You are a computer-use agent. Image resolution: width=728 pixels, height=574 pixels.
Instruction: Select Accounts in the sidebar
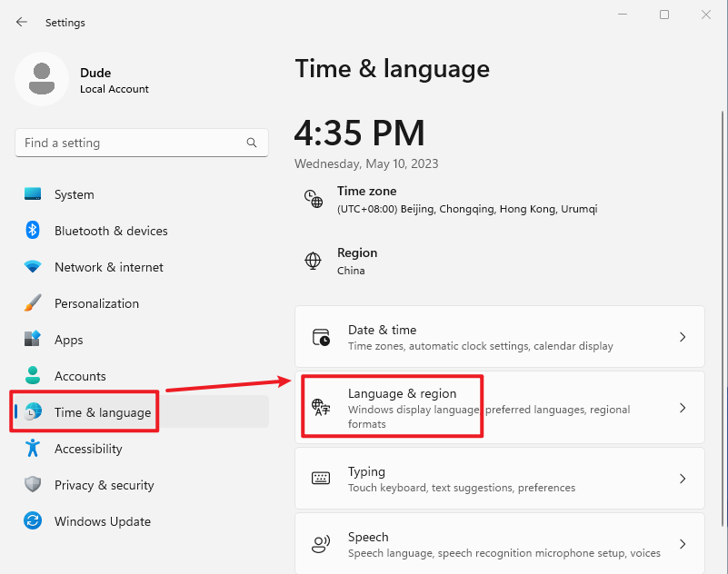(x=80, y=376)
